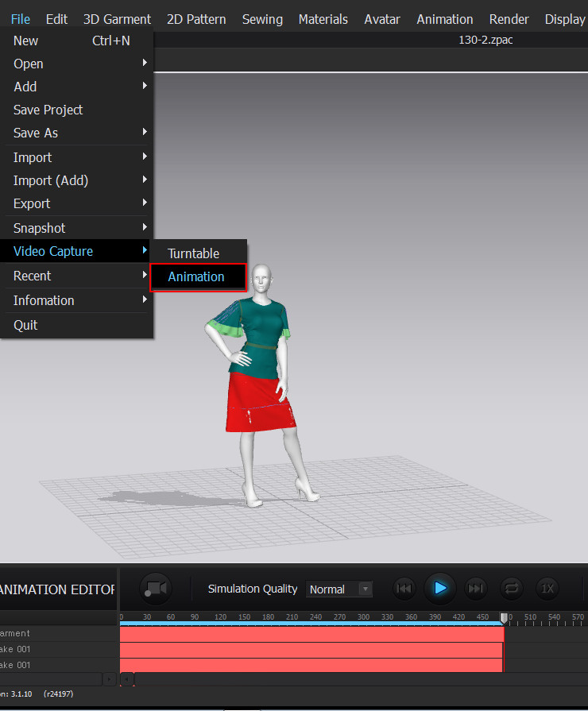Click the 1X playback speed button
This screenshot has height=711, width=588.
click(547, 589)
